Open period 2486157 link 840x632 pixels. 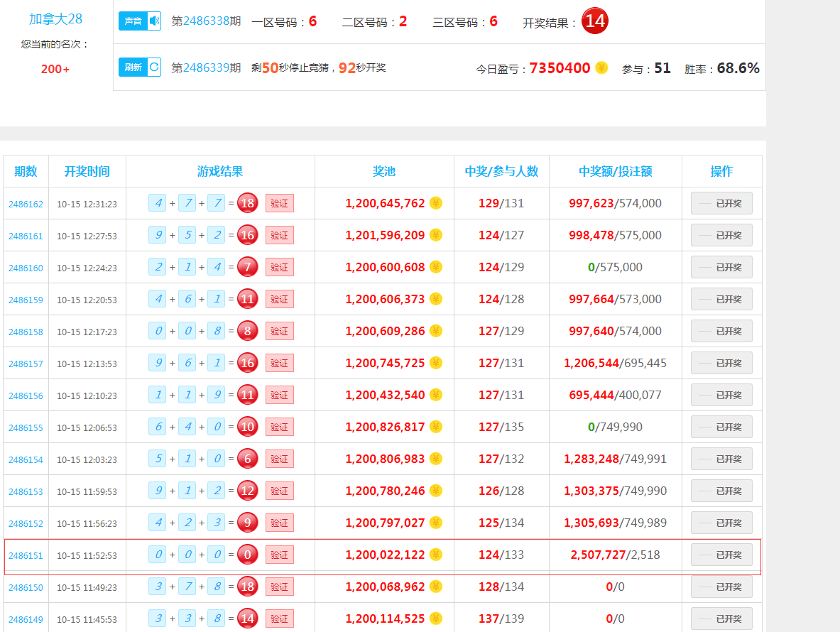coord(26,364)
